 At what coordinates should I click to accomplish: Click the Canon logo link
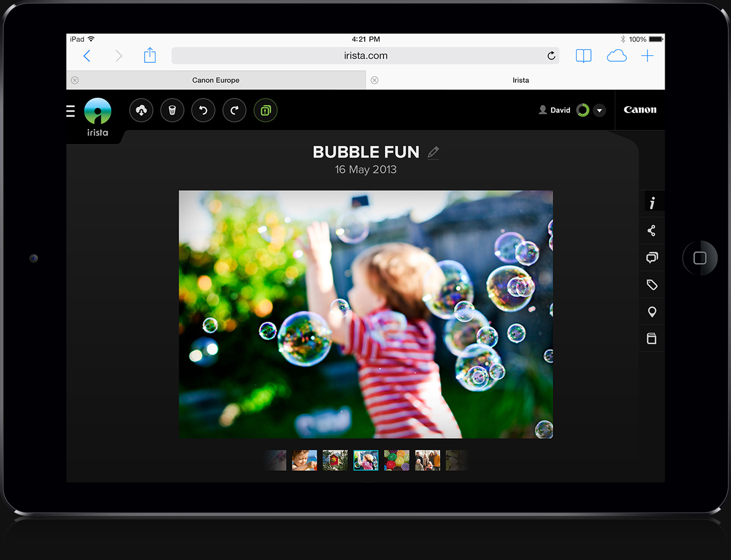tap(640, 110)
